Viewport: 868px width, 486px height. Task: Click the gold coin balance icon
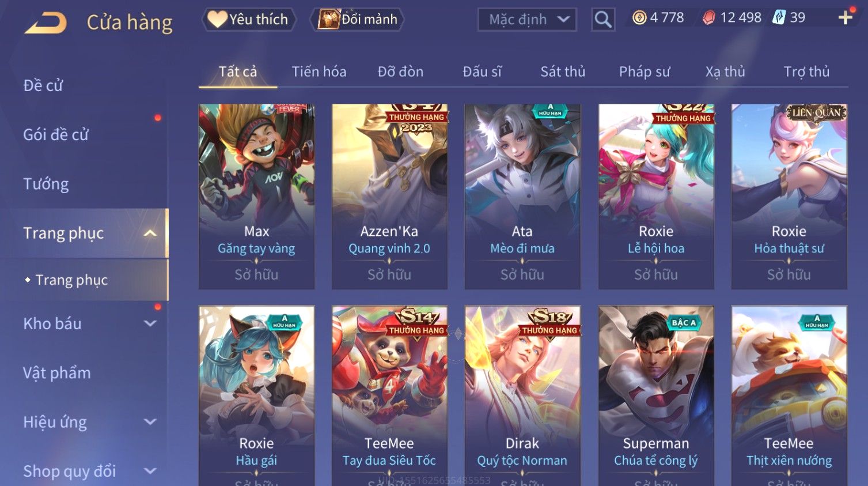[x=639, y=18]
